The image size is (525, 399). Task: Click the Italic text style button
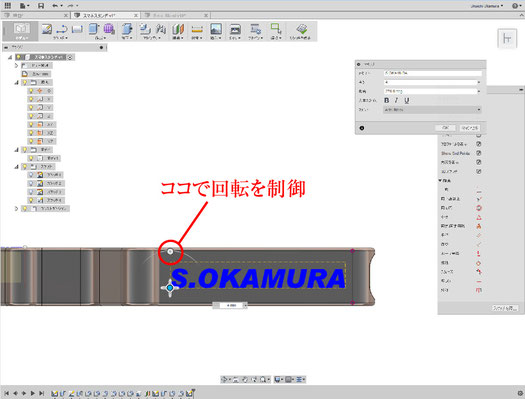pos(396,100)
